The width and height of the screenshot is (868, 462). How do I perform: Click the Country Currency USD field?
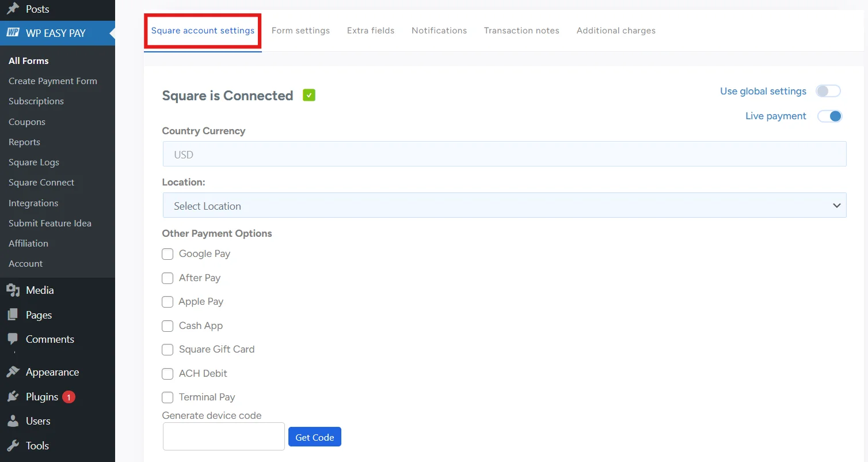pyautogui.click(x=504, y=154)
